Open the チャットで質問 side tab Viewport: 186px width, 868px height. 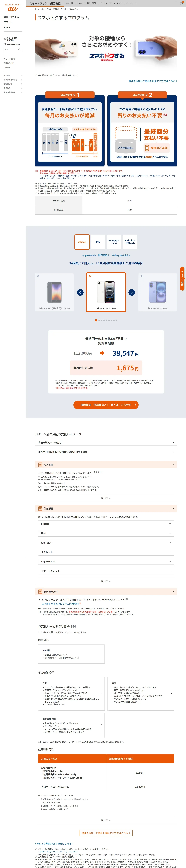pyautogui.click(x=182, y=279)
